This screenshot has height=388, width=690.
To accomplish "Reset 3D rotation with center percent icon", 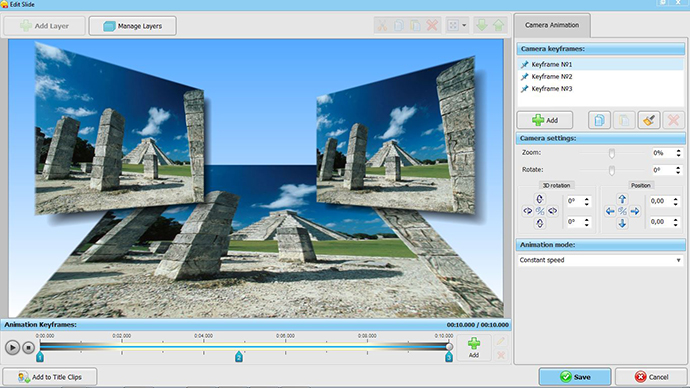I will (x=540, y=211).
